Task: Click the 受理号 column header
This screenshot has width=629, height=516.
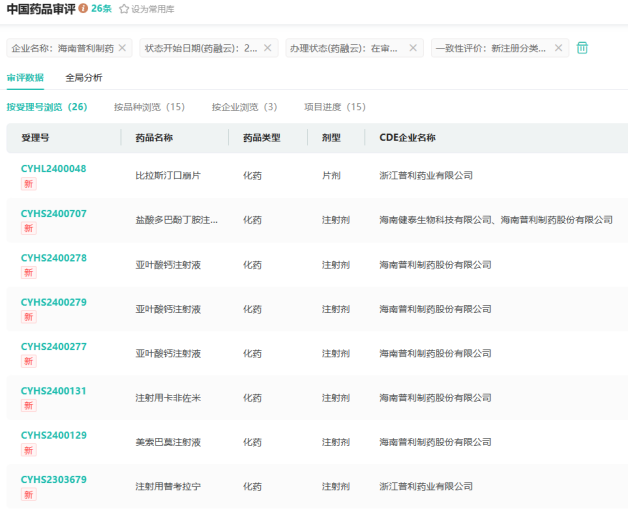Action: 35,138
